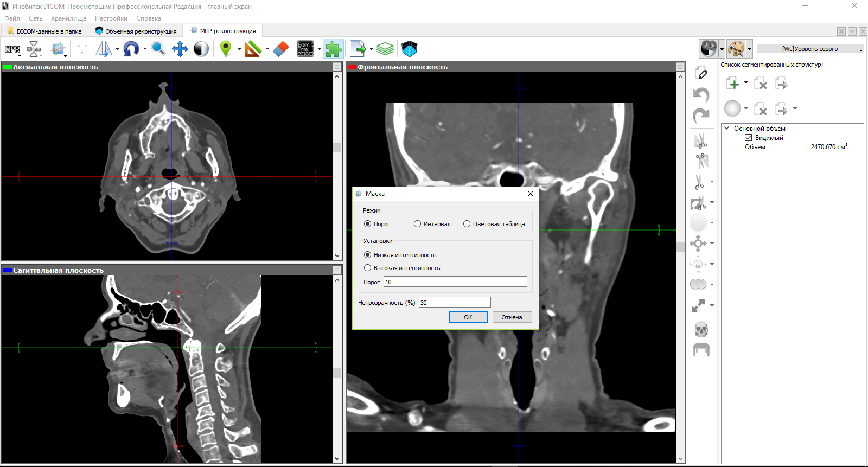Open dropdown arrow beside marker pin tool
Image resolution: width=868 pixels, height=467 pixels.
239,49
